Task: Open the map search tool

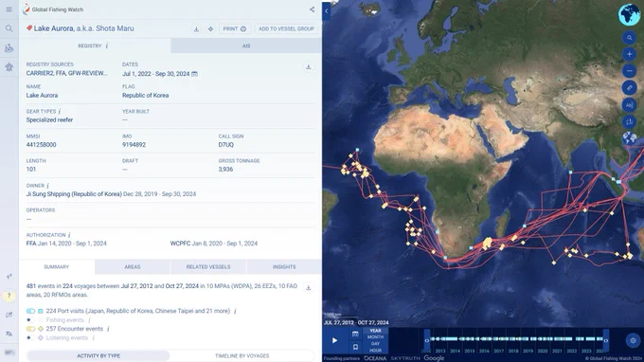Action: tap(629, 38)
